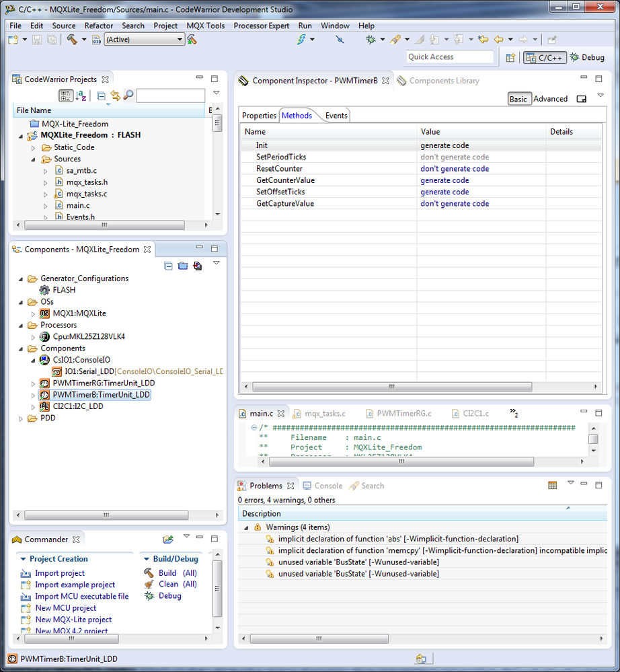Click the Commander panel open-folder icon
The image size is (620, 672).
click(x=167, y=539)
